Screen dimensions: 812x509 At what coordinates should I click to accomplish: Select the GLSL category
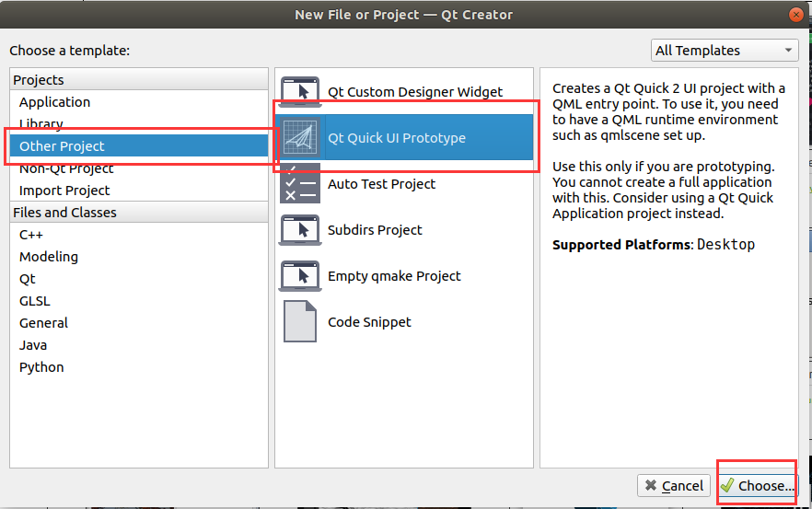tap(139, 301)
